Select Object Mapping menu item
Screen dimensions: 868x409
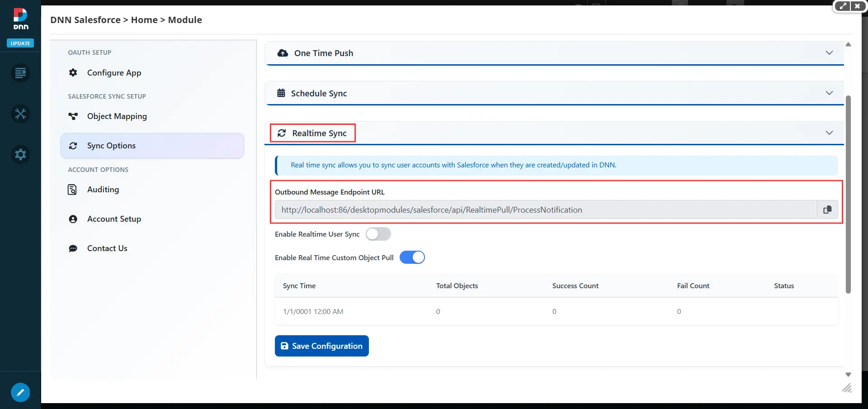tap(152, 116)
